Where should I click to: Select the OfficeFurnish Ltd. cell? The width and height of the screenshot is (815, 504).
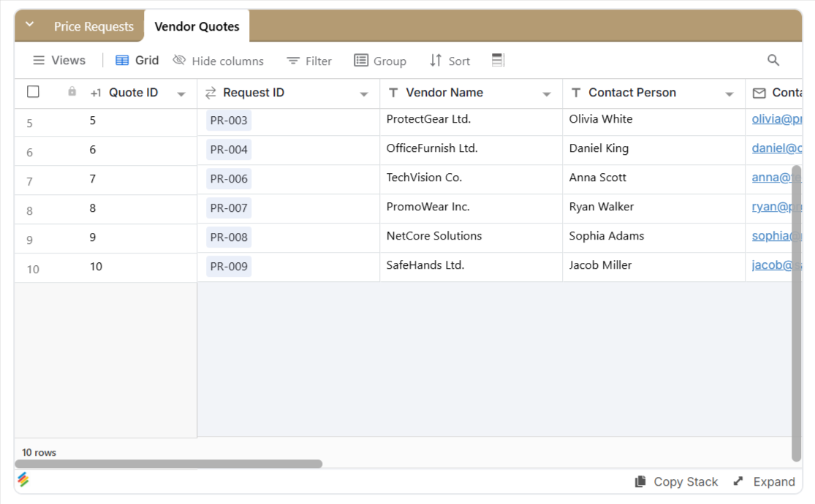tap(471, 150)
